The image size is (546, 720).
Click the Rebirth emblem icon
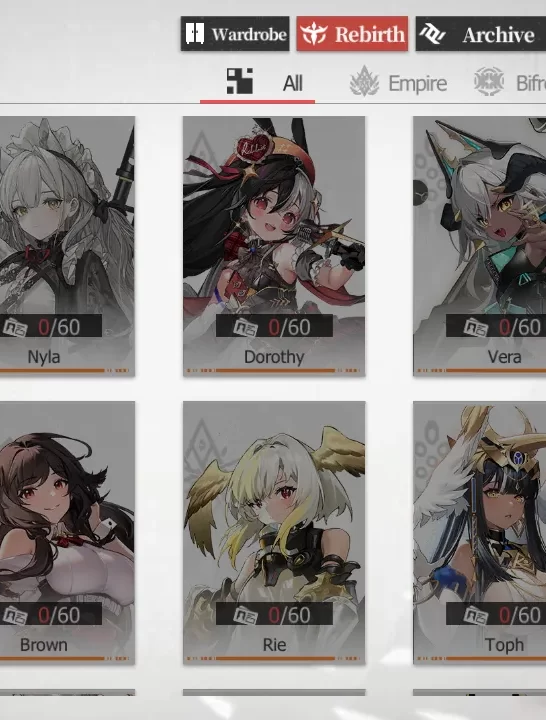pos(314,34)
